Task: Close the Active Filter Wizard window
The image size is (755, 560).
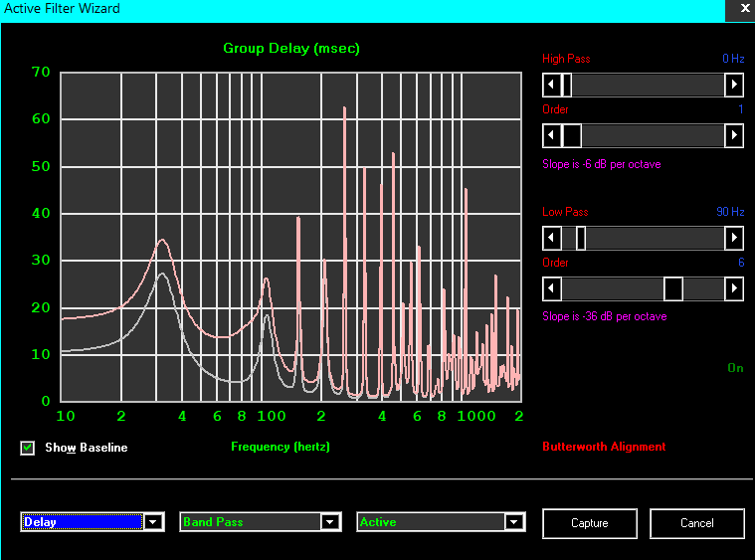Action: coord(744,8)
